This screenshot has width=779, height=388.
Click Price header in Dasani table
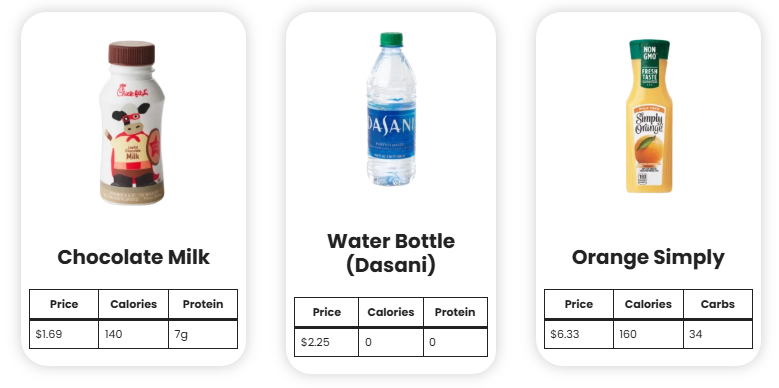click(x=326, y=312)
